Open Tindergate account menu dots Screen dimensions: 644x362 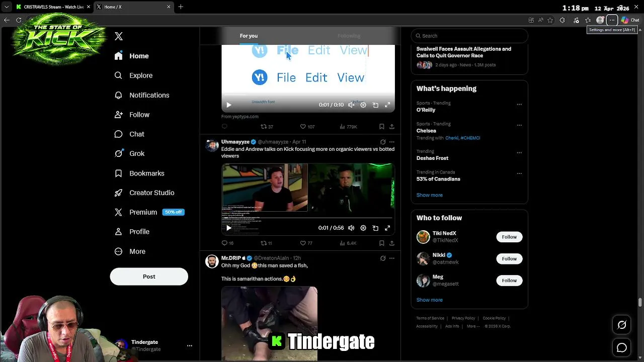click(x=190, y=346)
